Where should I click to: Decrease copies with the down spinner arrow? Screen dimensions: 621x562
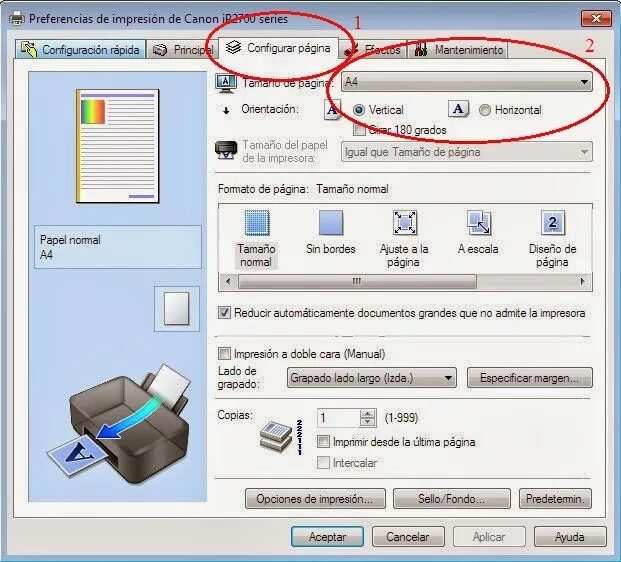368,423
